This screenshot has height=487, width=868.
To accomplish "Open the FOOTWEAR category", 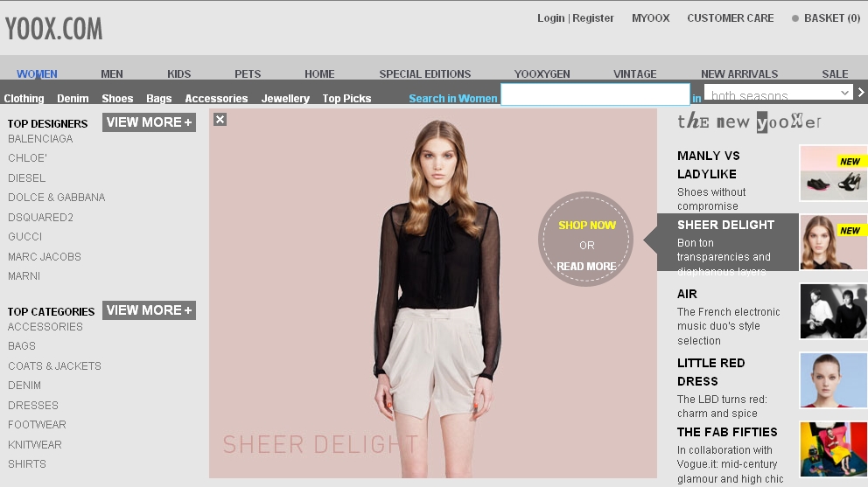I will click(37, 425).
